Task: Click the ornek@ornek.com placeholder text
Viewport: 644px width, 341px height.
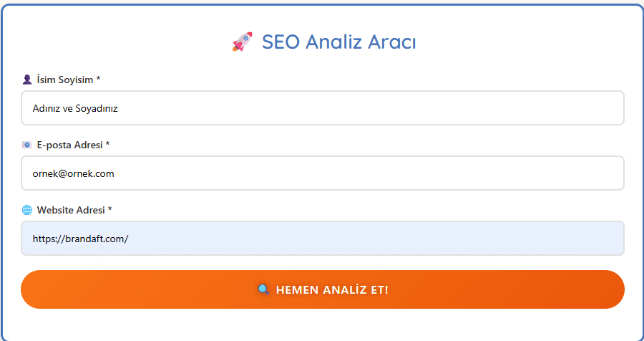Action: coord(74,173)
